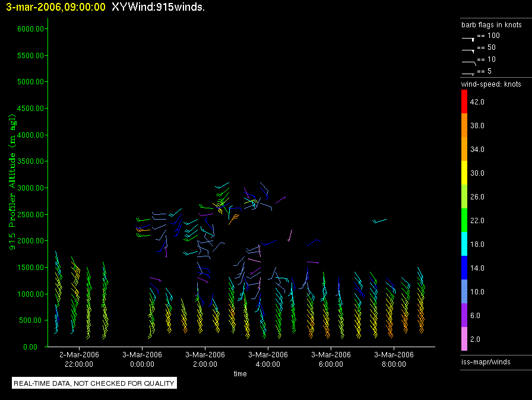Viewport: 532px width, 400px height.
Task: Click the yellow timestamp 3-mar-2006,09:00:00
Action: click(56, 7)
